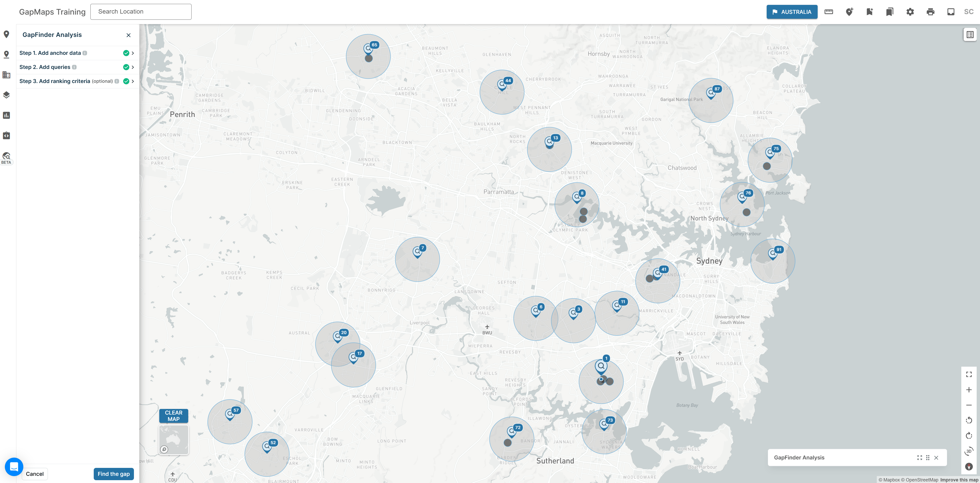
Task: Close the floating GapFinder Analysis widget
Action: [x=936, y=457]
